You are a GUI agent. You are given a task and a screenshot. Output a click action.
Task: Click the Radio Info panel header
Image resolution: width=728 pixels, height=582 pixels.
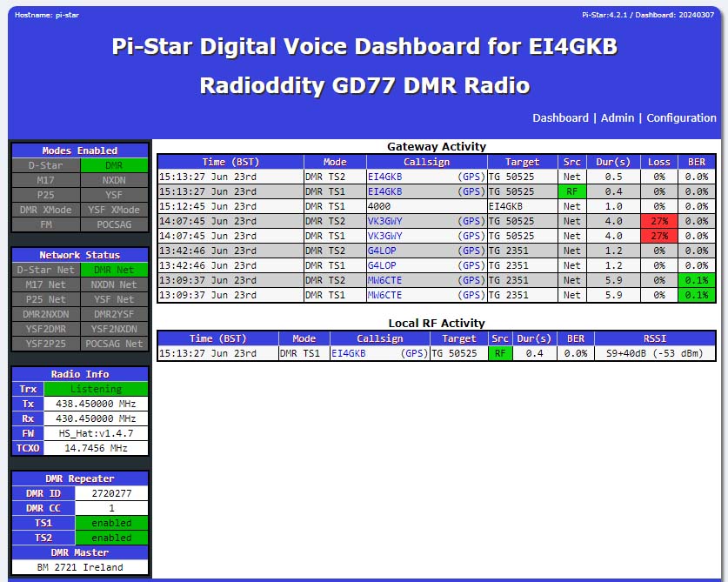coord(80,374)
